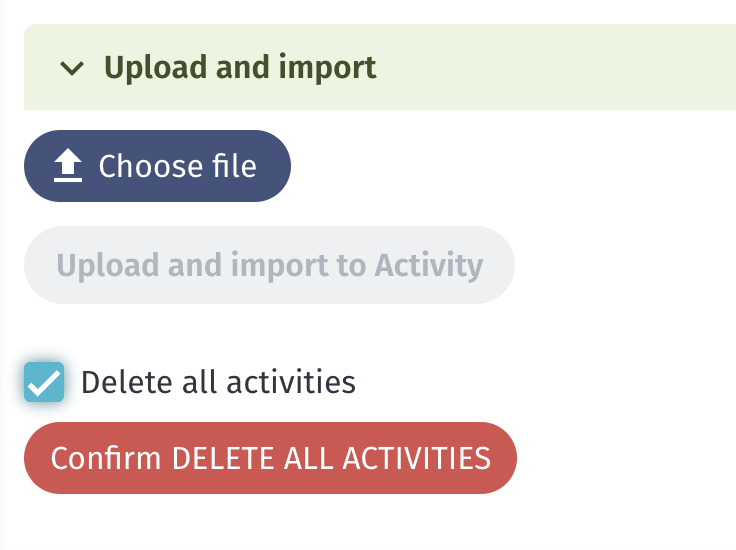Open file picker via Choose file text
The height and width of the screenshot is (550, 736).
point(177,166)
